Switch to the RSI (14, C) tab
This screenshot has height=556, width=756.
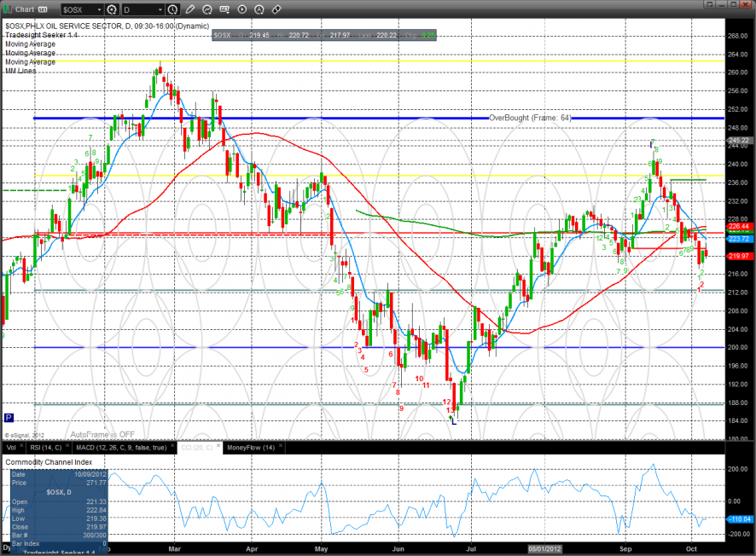(46, 448)
